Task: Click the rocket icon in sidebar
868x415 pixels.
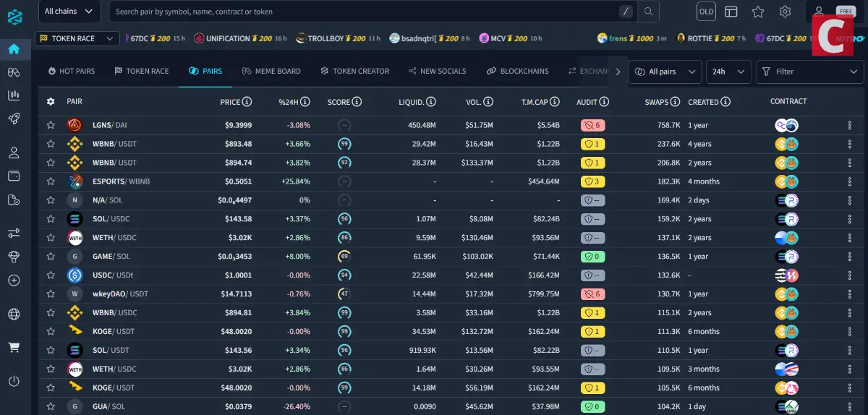Action: pyautogui.click(x=14, y=119)
